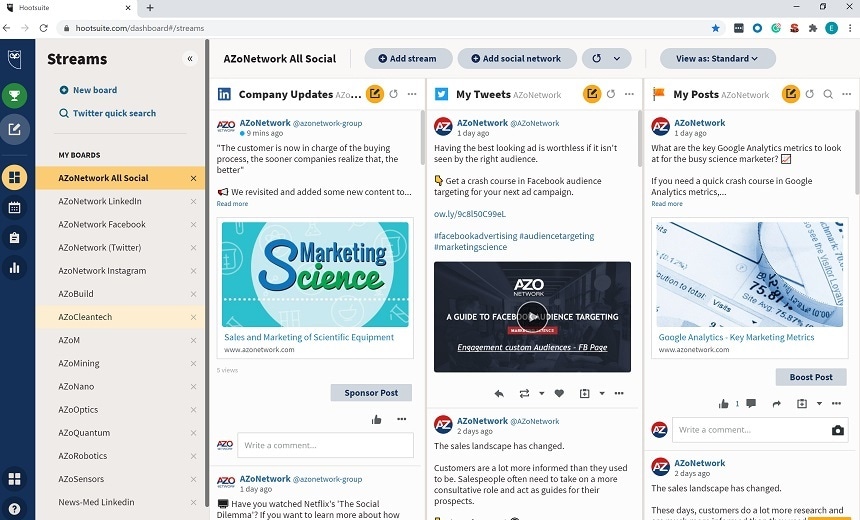Screen dimensions: 860x520
Task: Collapse the Streams panel with double chevron
Action: 190,59
